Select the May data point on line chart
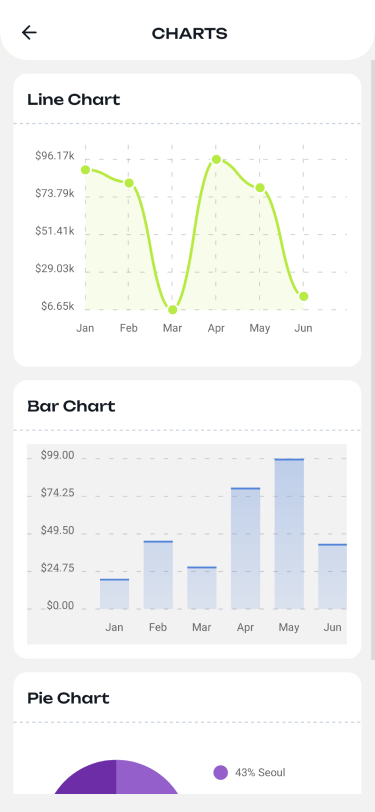This screenshot has width=375, height=812. (260, 187)
